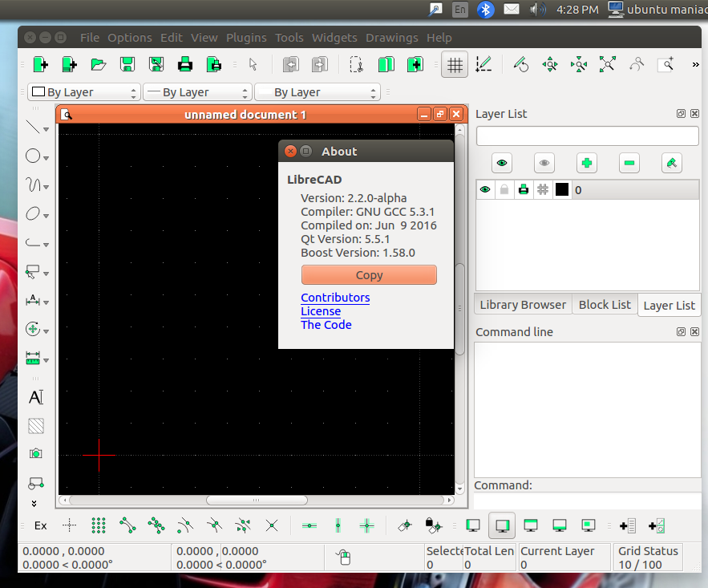Screen dimensions: 708x588
Task: Open the Plugins menu
Action: (x=246, y=38)
